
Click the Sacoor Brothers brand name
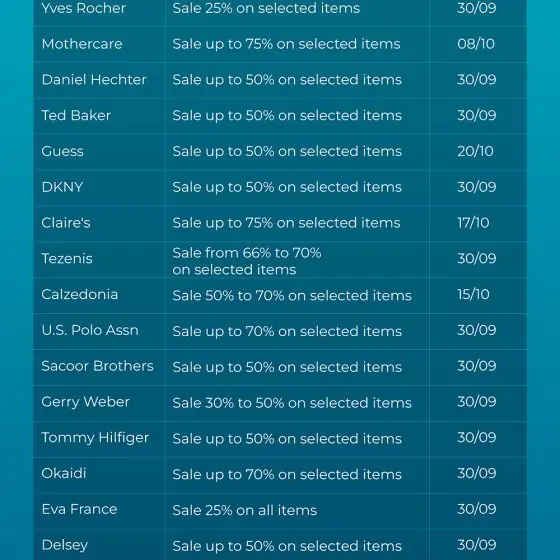pos(98,366)
